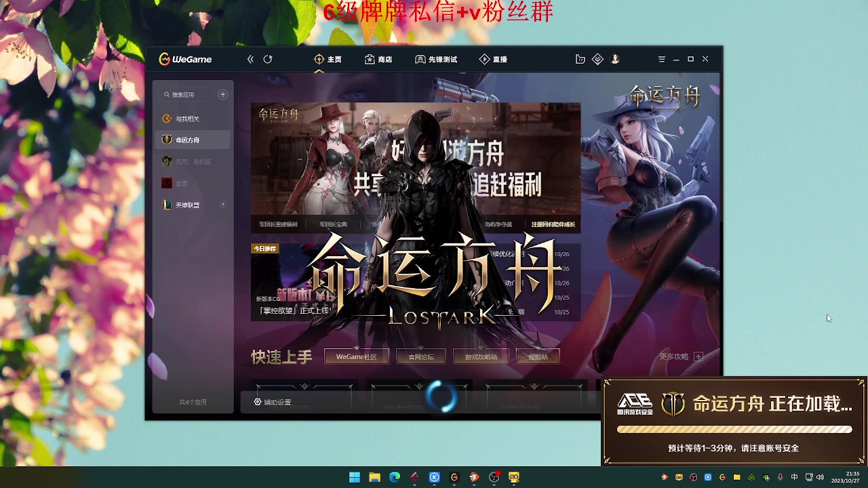Click the ACE 腾讯游戏安全 logo
The width and height of the screenshot is (868, 488).
pyautogui.click(x=635, y=405)
